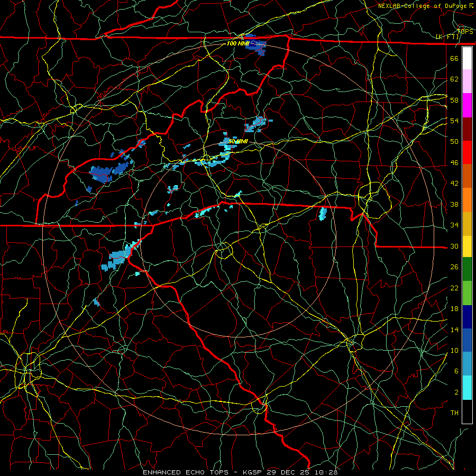The width and height of the screenshot is (476, 476).
Task: Click the navy blue legend swatch
Action: [x=467, y=317]
